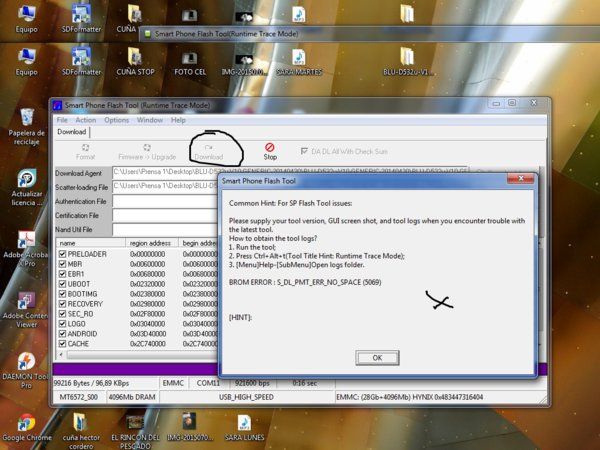The width and height of the screenshot is (600, 450).
Task: Uncheck the EBR1 partition checkbox
Action: pyautogui.click(x=62, y=274)
